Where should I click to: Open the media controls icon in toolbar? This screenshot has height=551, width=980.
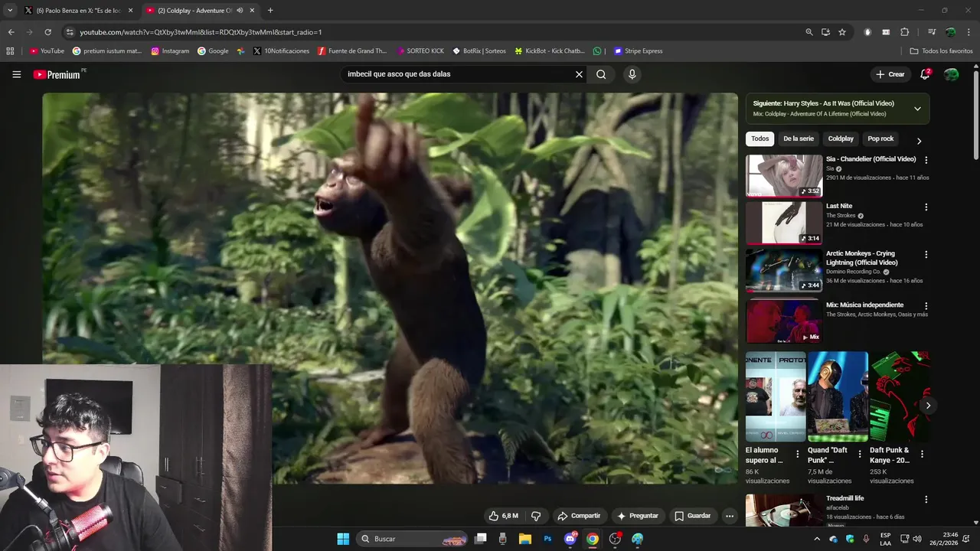932,32
